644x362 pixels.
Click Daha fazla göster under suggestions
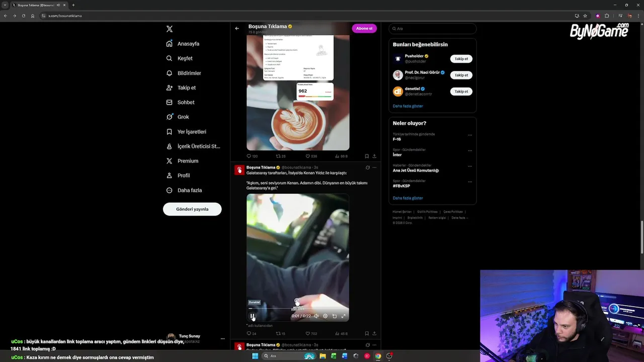(408, 106)
